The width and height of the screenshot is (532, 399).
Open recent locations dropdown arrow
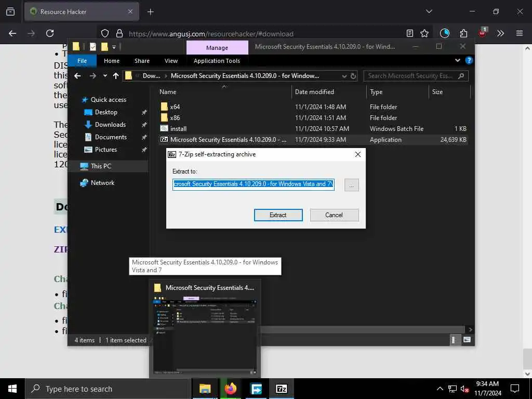(x=105, y=76)
